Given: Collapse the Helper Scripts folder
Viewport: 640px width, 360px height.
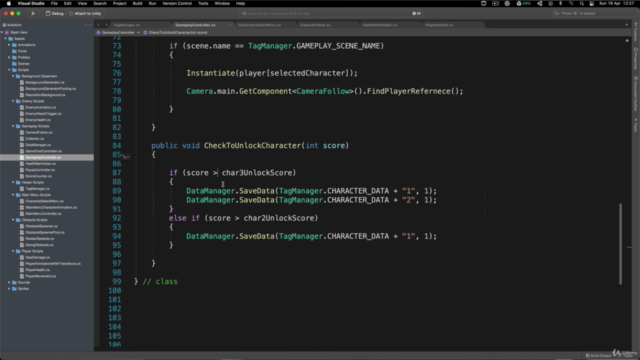Looking at the screenshot, I should (13, 182).
